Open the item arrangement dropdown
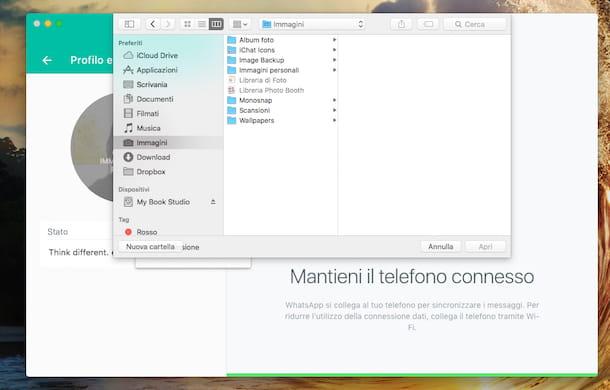 click(240, 24)
